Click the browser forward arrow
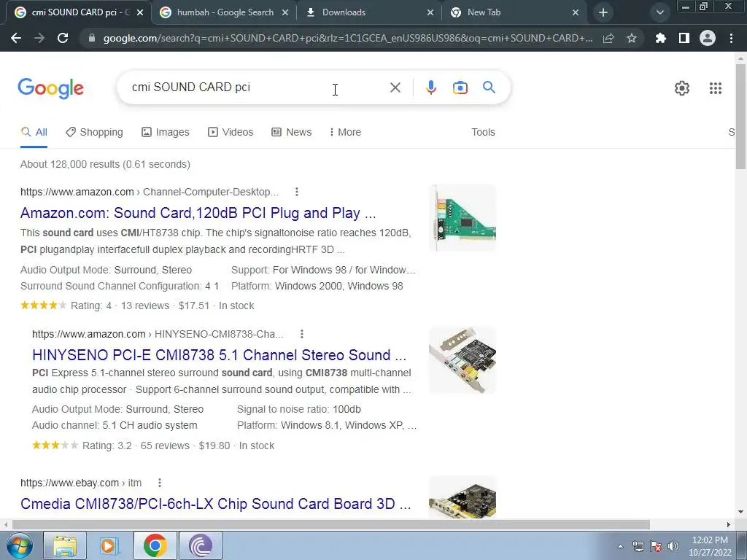This screenshot has width=747, height=560. pos(39,38)
